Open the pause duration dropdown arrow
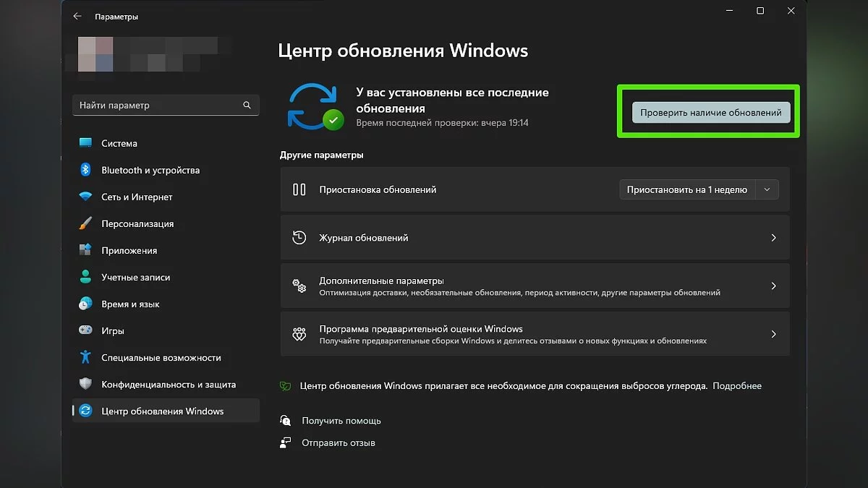868x488 pixels. pyautogui.click(x=767, y=189)
